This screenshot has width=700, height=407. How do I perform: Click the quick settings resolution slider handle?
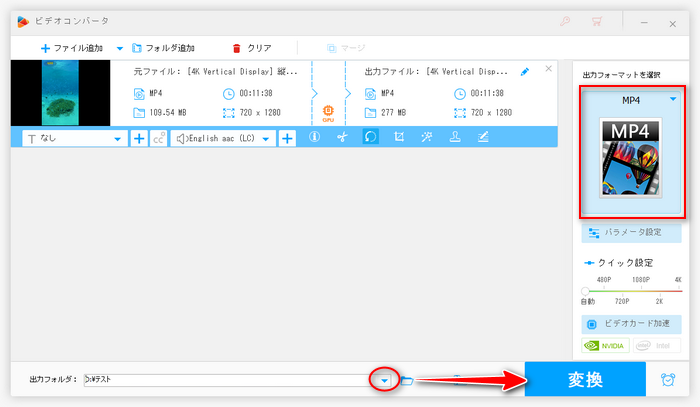coord(585,291)
